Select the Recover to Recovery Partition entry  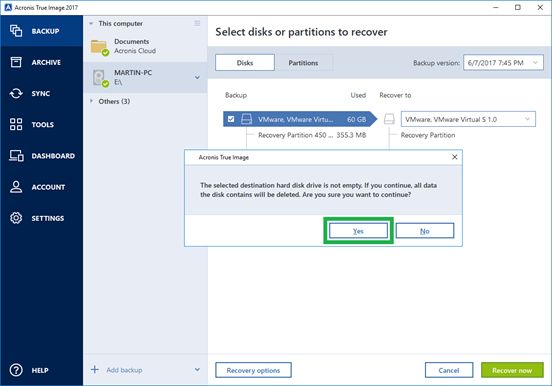(x=428, y=135)
